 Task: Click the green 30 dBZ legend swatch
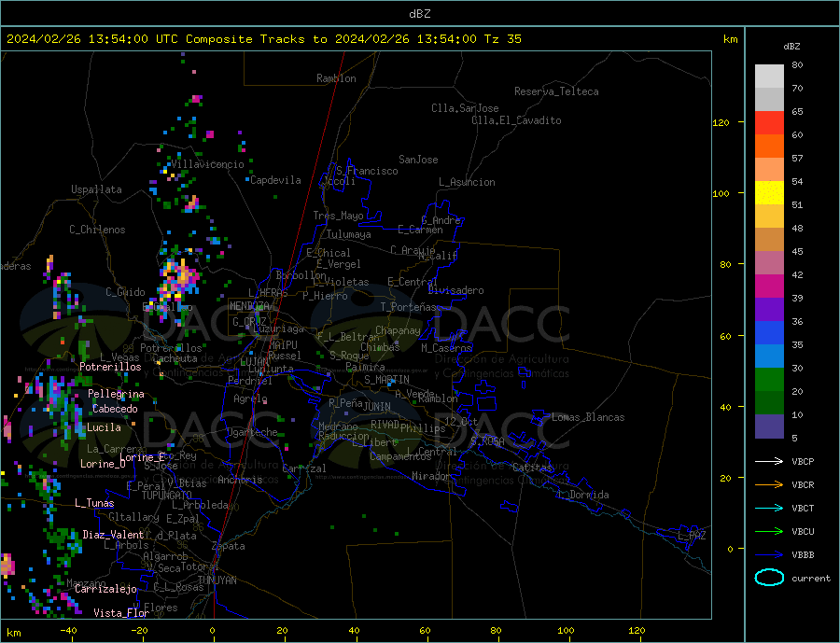point(769,380)
